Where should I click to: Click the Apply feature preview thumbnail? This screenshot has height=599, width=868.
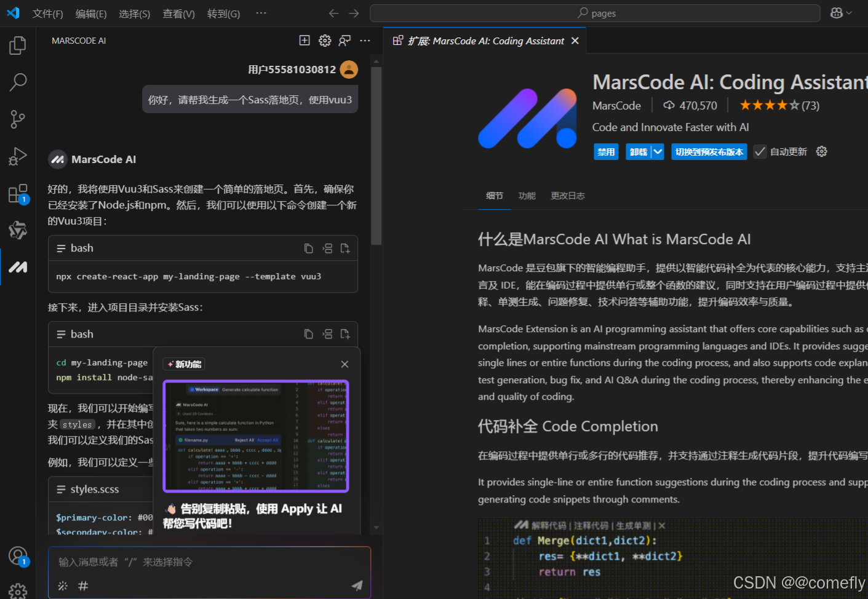pyautogui.click(x=256, y=436)
